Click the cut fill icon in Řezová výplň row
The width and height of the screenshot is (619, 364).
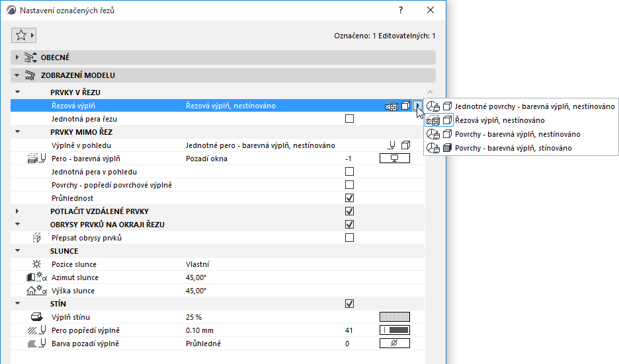[392, 106]
